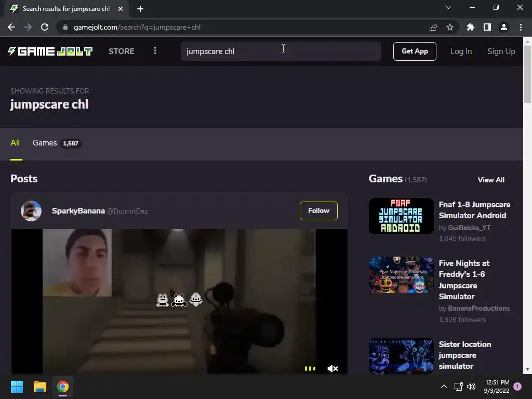
Task: Close the Search results tab
Action: coord(121,9)
